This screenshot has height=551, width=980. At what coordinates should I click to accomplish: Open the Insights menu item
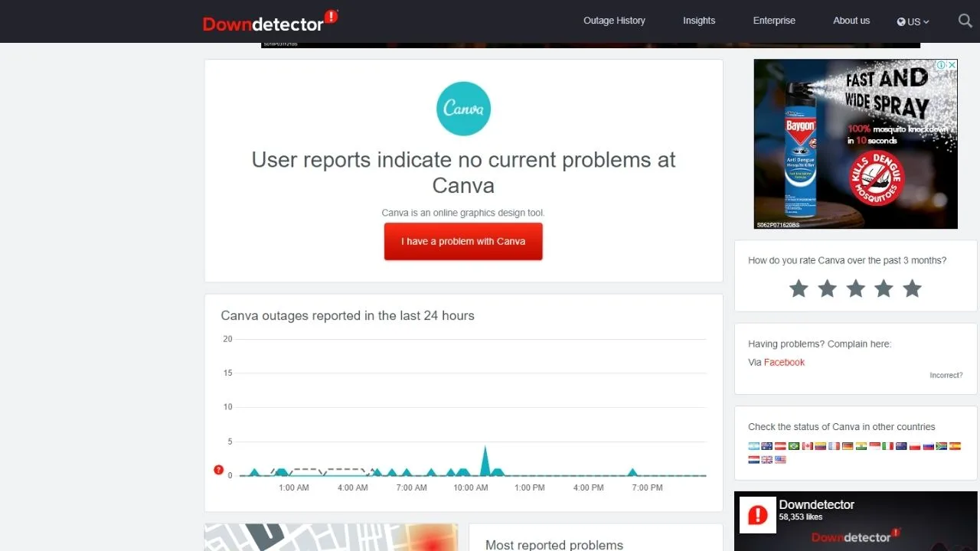pyautogui.click(x=699, y=21)
